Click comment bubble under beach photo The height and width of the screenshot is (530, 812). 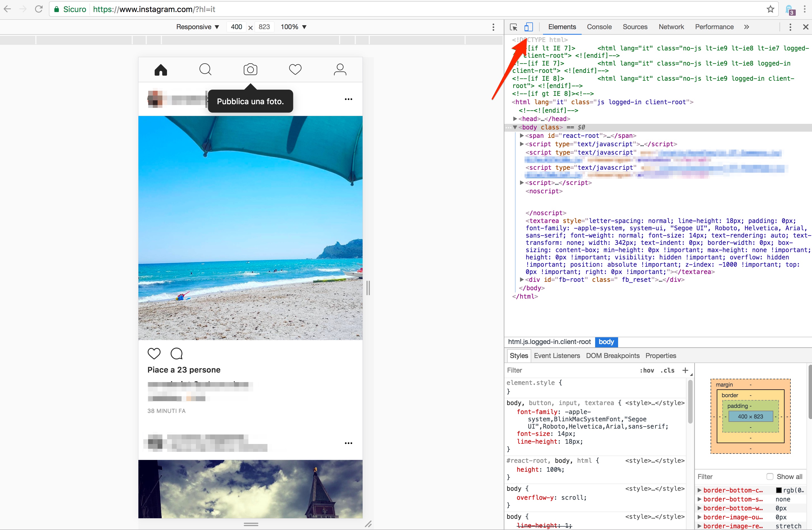[177, 353]
